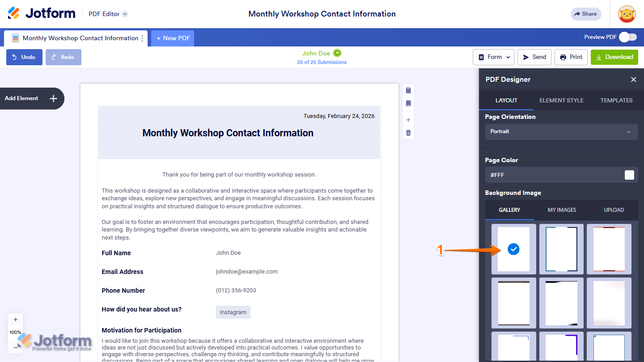Choose the dark wave-corner background
This screenshot has width=644, height=362.
pos(561,303)
